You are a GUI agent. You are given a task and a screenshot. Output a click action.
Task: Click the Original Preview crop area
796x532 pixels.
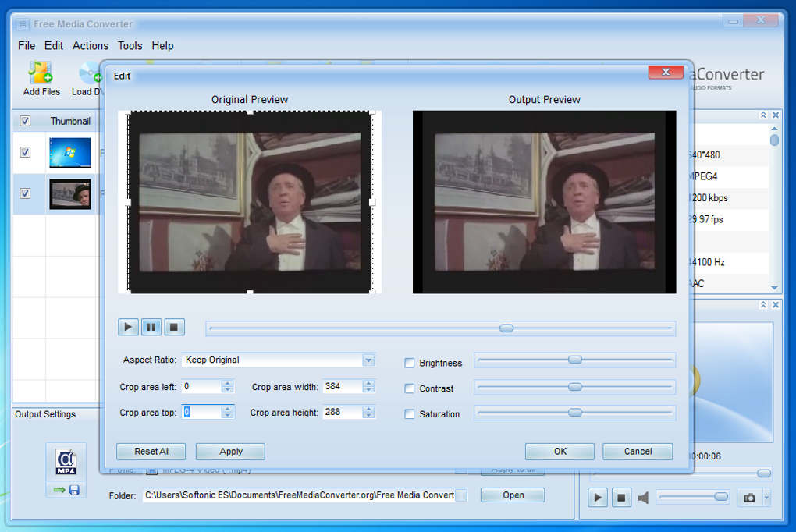[x=249, y=201]
